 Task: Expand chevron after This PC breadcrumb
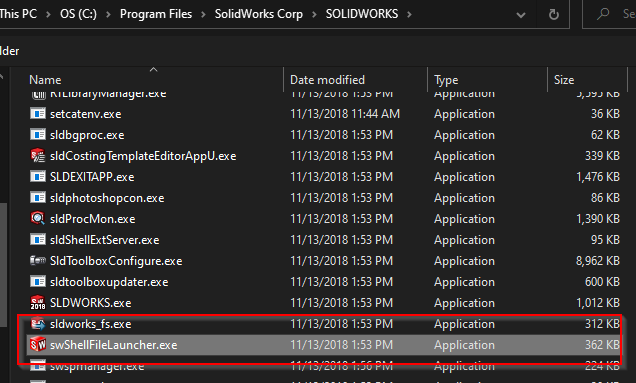pos(48,15)
